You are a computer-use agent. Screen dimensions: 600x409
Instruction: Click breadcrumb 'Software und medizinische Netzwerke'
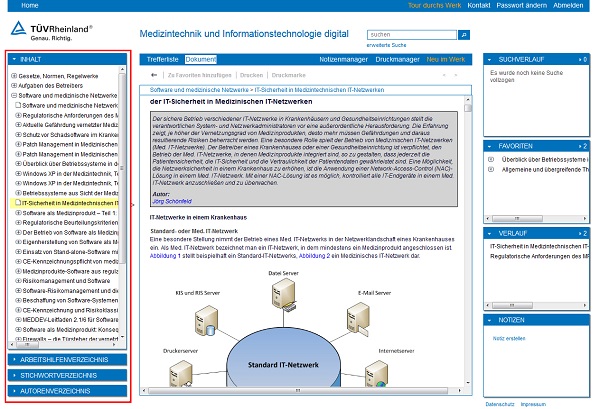199,90
